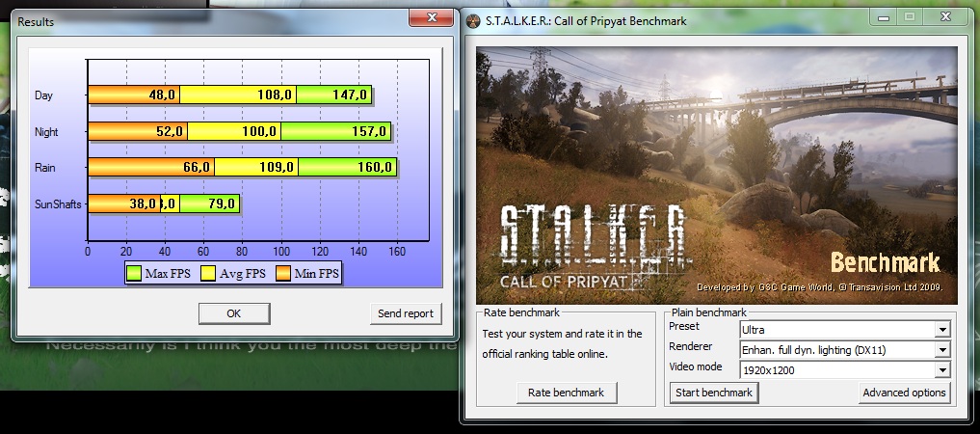Send report from Results dialog
This screenshot has width=980, height=434.
point(406,314)
